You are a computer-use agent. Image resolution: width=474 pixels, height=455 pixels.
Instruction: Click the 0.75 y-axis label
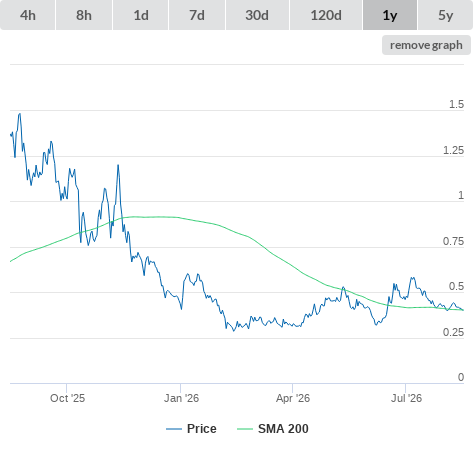[x=453, y=241]
